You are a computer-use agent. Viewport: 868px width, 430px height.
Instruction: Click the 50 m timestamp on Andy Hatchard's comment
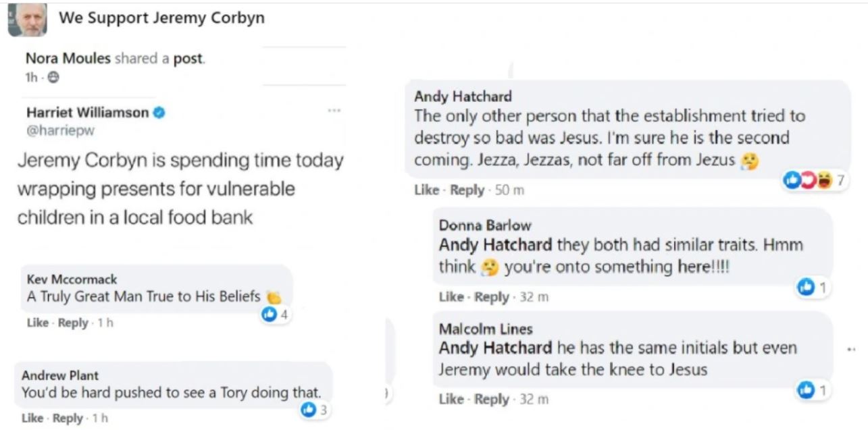(x=509, y=190)
